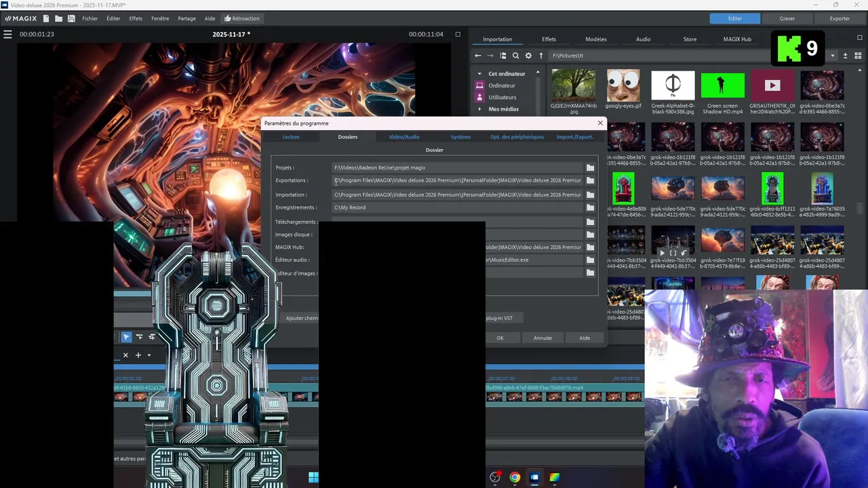Switch media pool to grid view
868x488 pixels.
tap(858, 56)
